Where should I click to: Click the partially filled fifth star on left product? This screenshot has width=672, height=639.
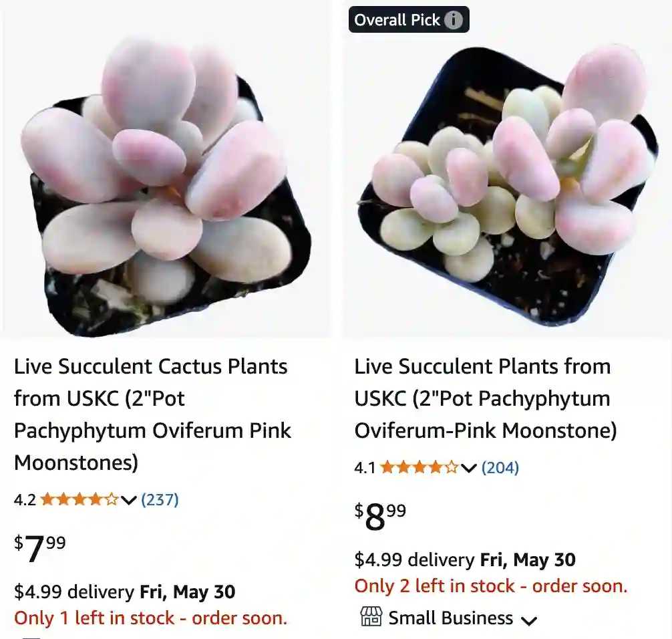pos(110,499)
